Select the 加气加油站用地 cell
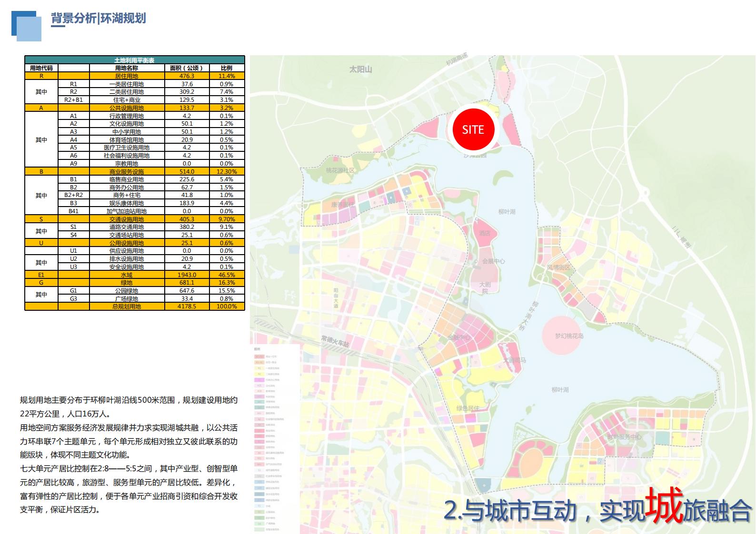The width and height of the screenshot is (756, 534). pos(127,211)
